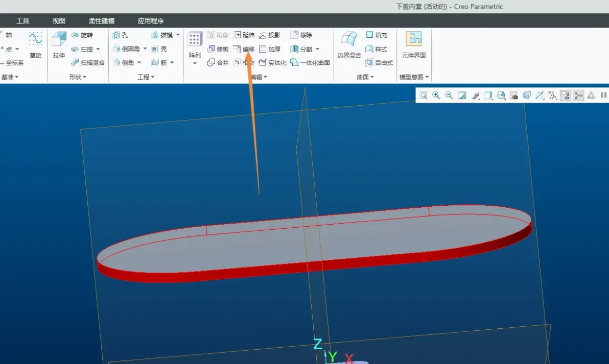Image resolution: width=609 pixels, height=364 pixels.
Task: Select the 拉伸 (Extrude) tool
Action: [59, 44]
